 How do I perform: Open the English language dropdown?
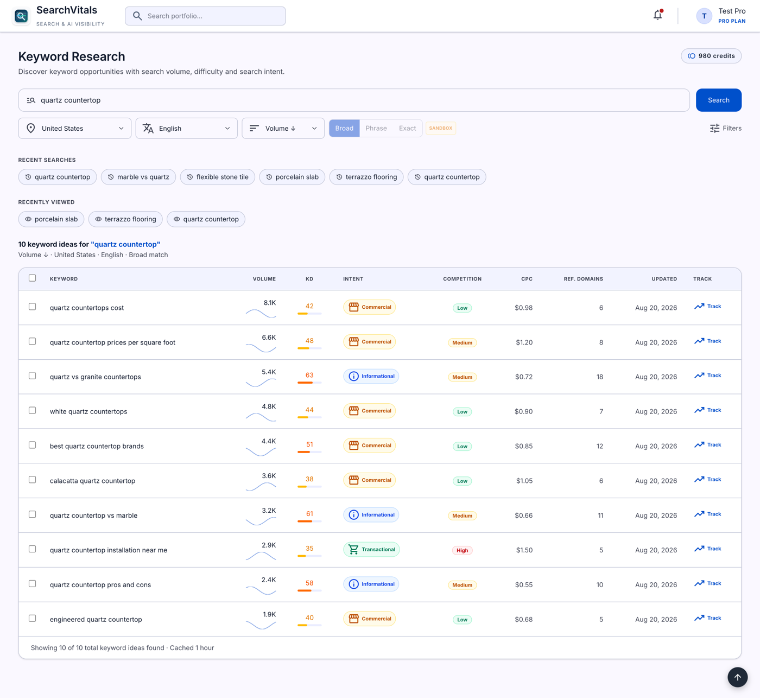click(x=187, y=128)
